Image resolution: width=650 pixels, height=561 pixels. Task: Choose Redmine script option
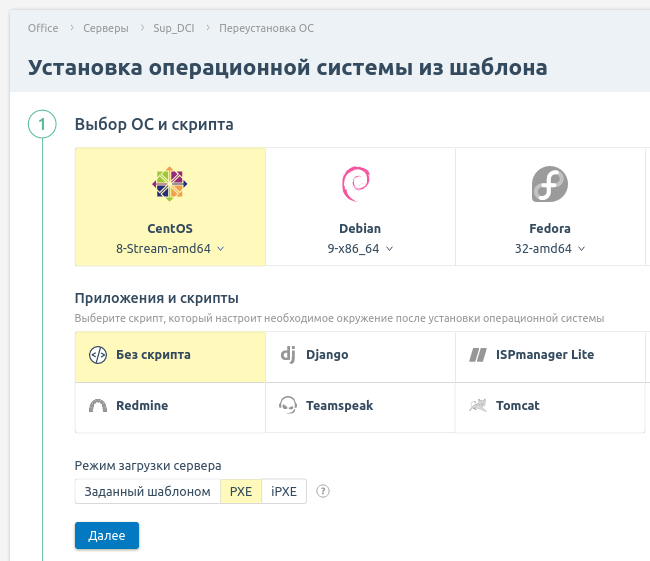click(x=170, y=408)
